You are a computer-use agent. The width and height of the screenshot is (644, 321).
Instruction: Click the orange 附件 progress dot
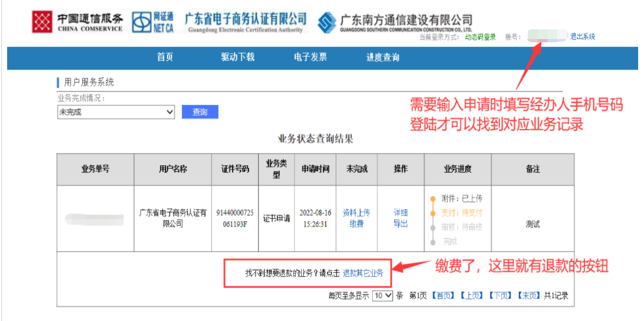tap(433, 199)
